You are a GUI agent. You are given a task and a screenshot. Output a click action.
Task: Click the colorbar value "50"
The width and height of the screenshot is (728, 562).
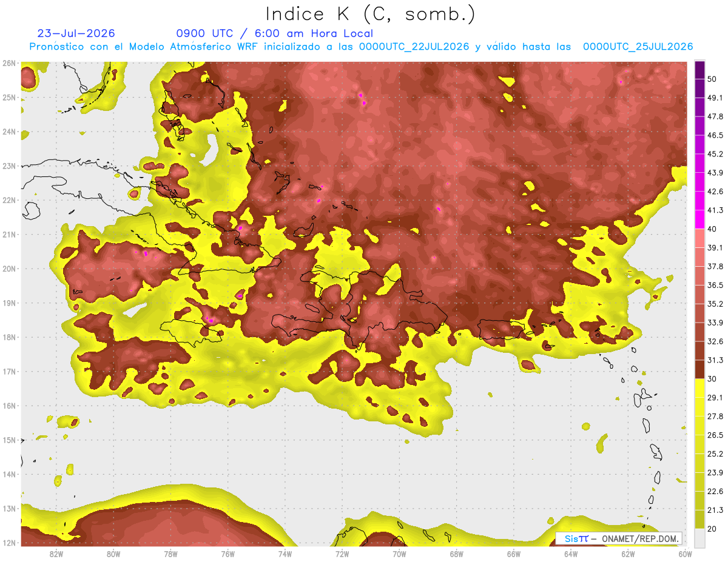[713, 79]
